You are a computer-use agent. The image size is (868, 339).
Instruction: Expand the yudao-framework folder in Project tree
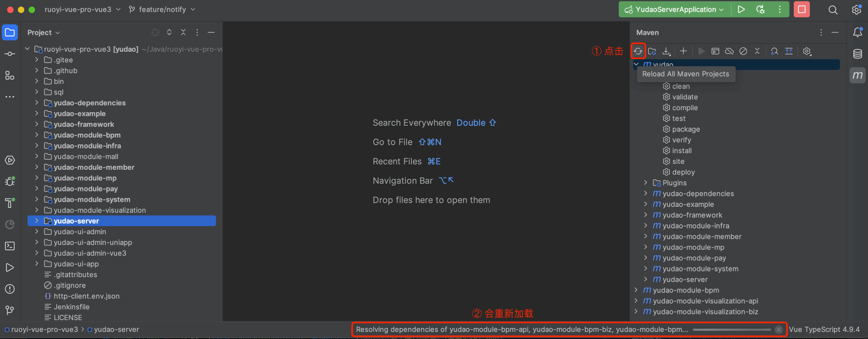click(37, 124)
